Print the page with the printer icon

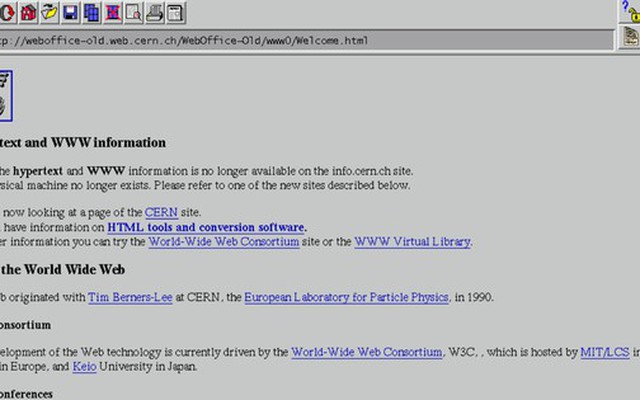click(x=154, y=13)
